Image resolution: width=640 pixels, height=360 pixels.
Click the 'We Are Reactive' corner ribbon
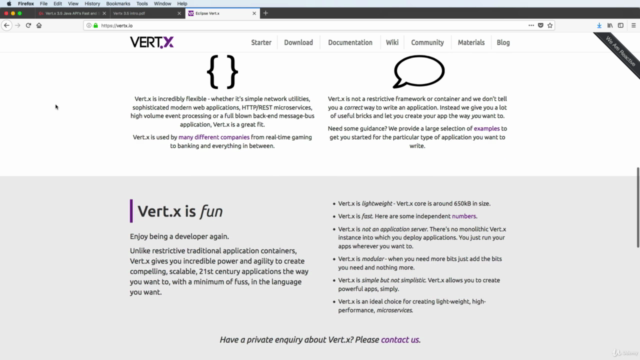click(x=621, y=51)
